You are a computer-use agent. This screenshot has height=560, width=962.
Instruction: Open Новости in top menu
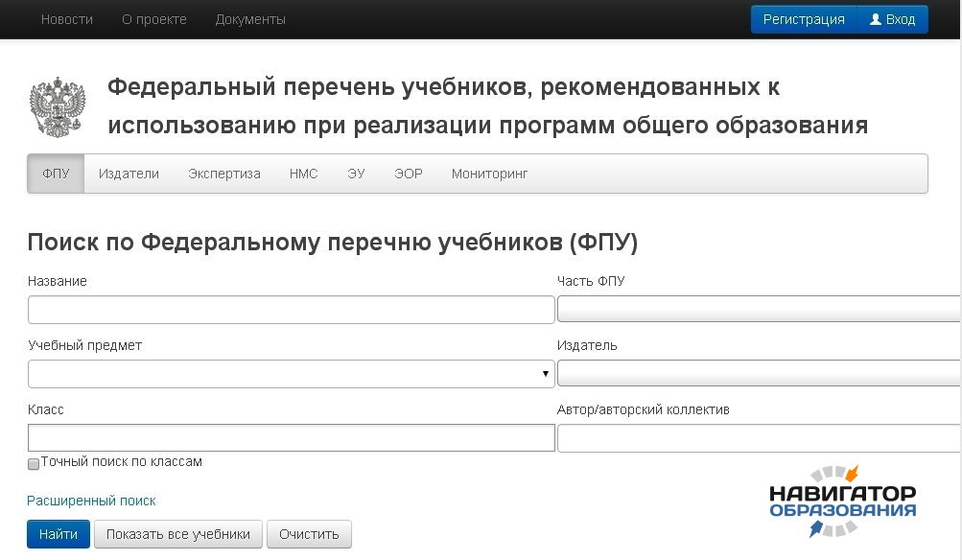pos(67,19)
